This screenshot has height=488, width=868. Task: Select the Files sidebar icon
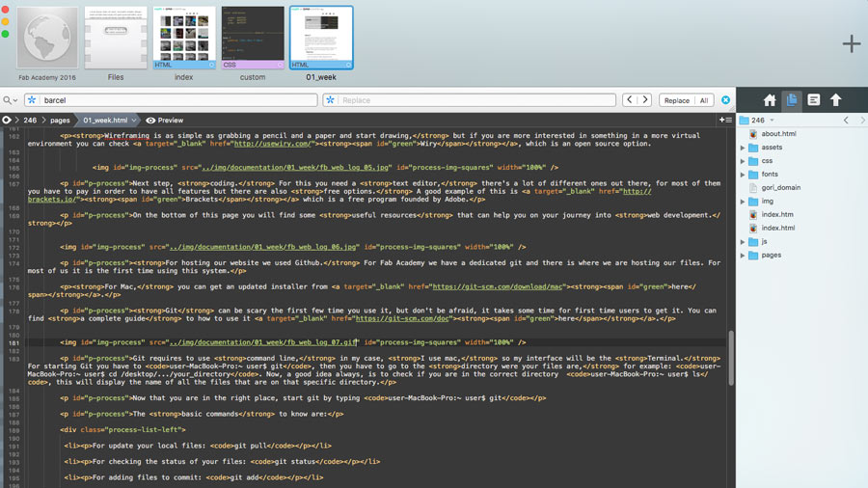(792, 100)
